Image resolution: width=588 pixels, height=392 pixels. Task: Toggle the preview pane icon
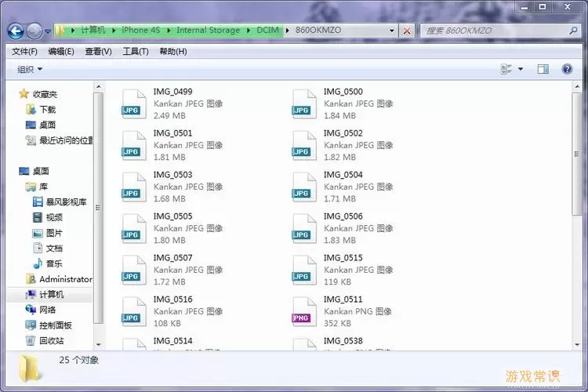[543, 69]
